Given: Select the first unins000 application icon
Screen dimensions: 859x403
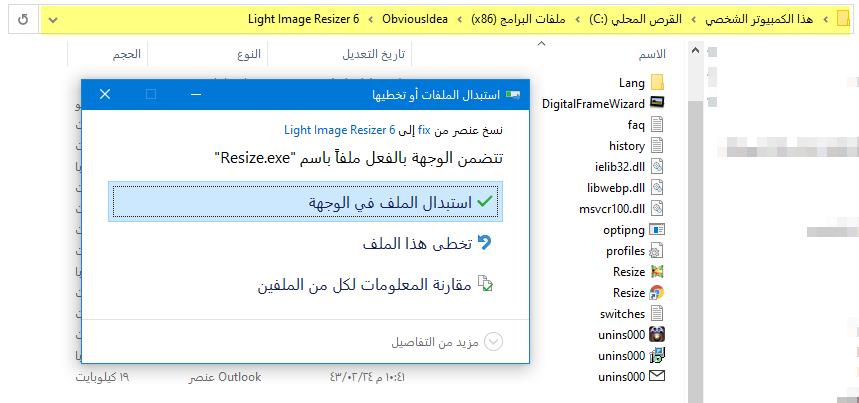Looking at the screenshot, I should [657, 334].
